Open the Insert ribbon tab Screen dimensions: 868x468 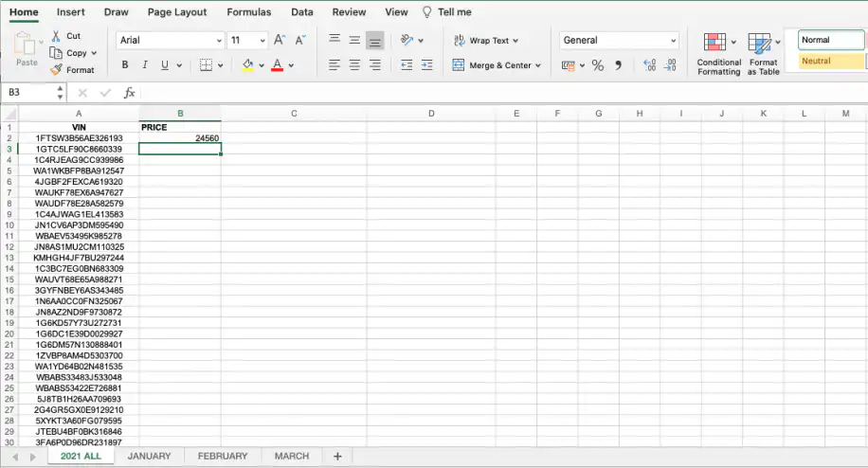(71, 11)
